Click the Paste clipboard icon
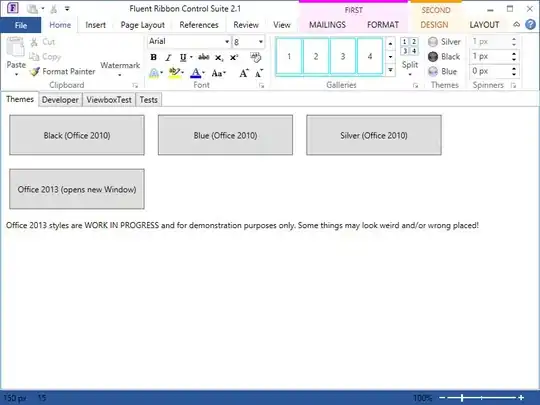 (x=16, y=48)
